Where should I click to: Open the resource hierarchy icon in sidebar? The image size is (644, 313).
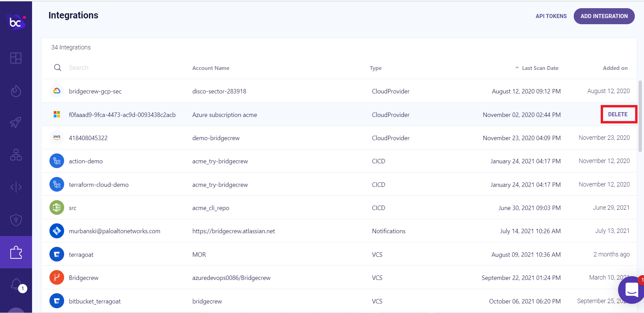[x=16, y=155]
